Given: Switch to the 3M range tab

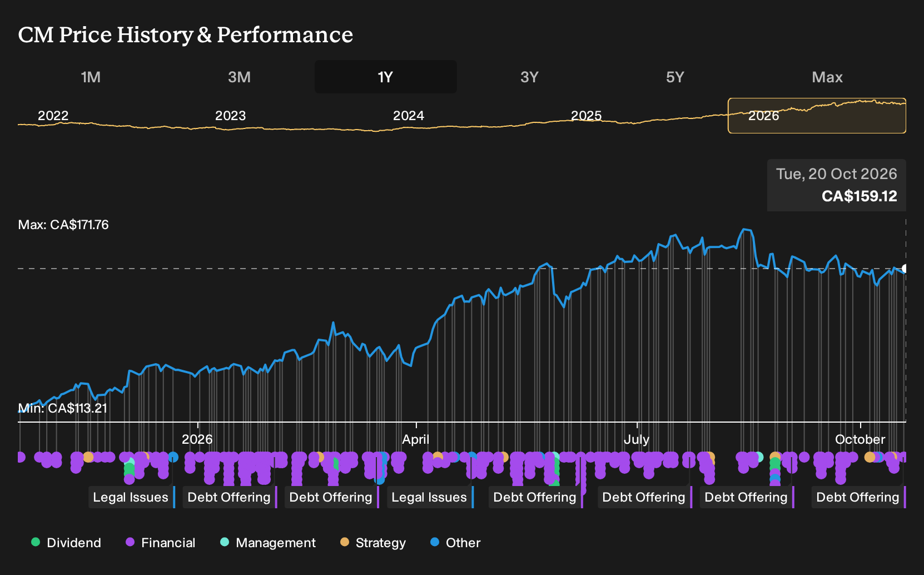Looking at the screenshot, I should (239, 77).
